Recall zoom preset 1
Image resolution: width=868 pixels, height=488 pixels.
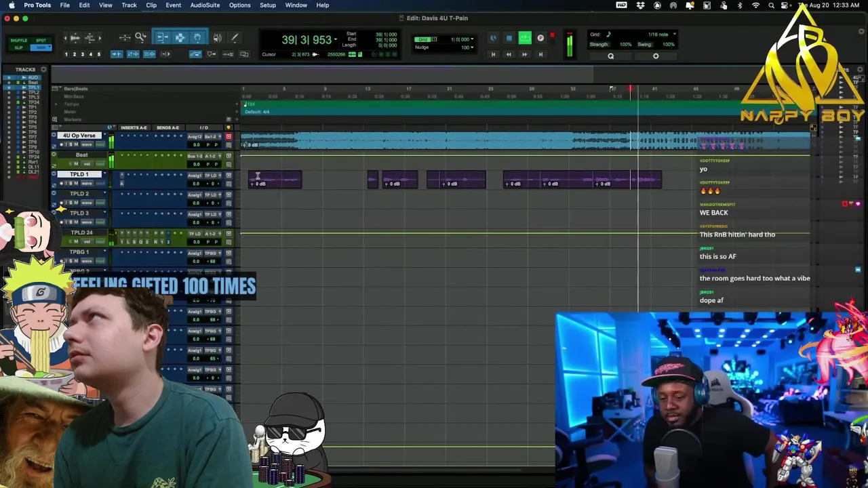(x=66, y=54)
